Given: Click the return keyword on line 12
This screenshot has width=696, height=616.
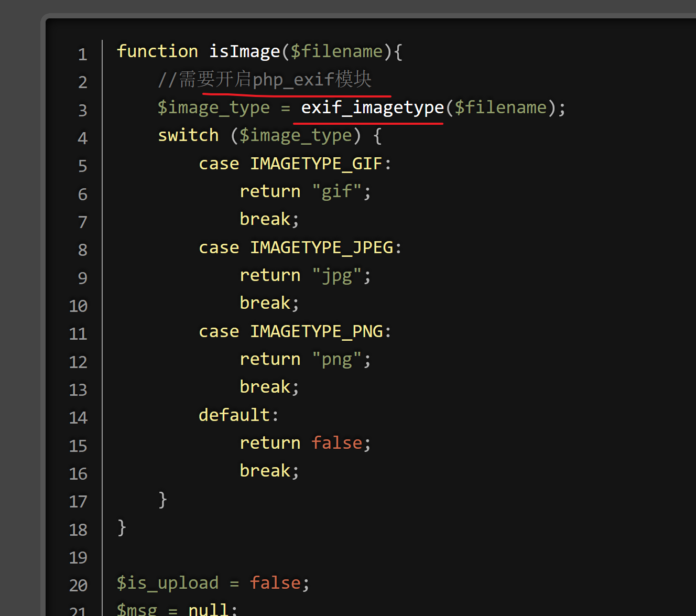Looking at the screenshot, I should 270,359.
